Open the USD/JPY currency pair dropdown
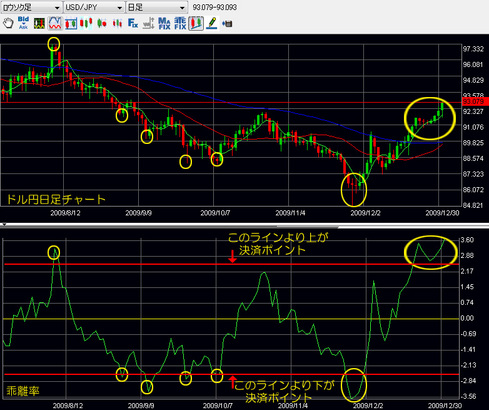 pyautogui.click(x=94, y=7)
